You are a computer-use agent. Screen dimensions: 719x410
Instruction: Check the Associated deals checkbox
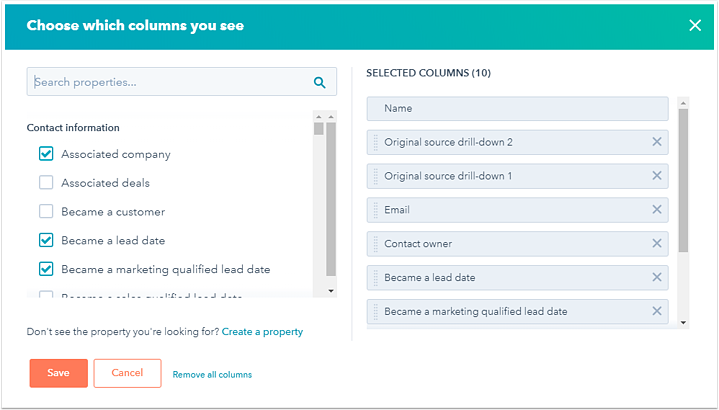point(46,183)
